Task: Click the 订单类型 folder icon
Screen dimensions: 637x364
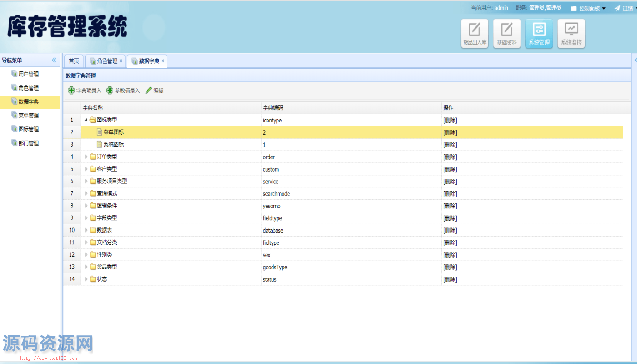Action: (x=93, y=157)
